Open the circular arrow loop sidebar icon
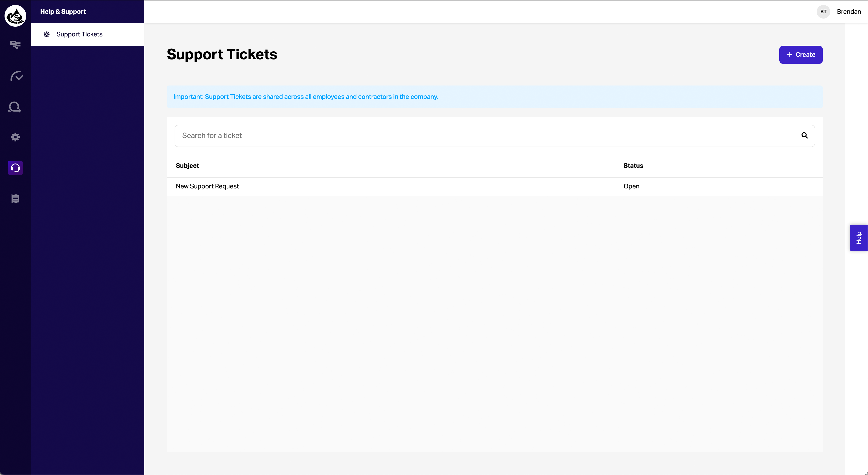Screen dimensions: 868x475 [15, 107]
